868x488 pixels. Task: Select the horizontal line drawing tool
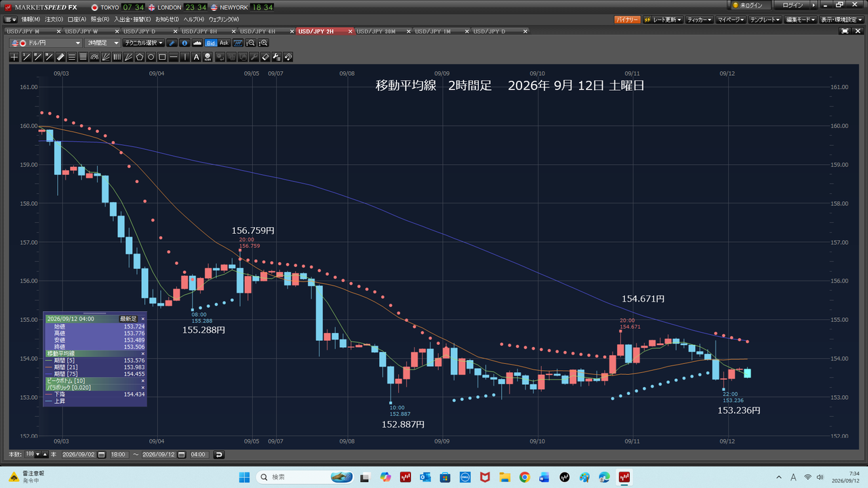(x=173, y=57)
